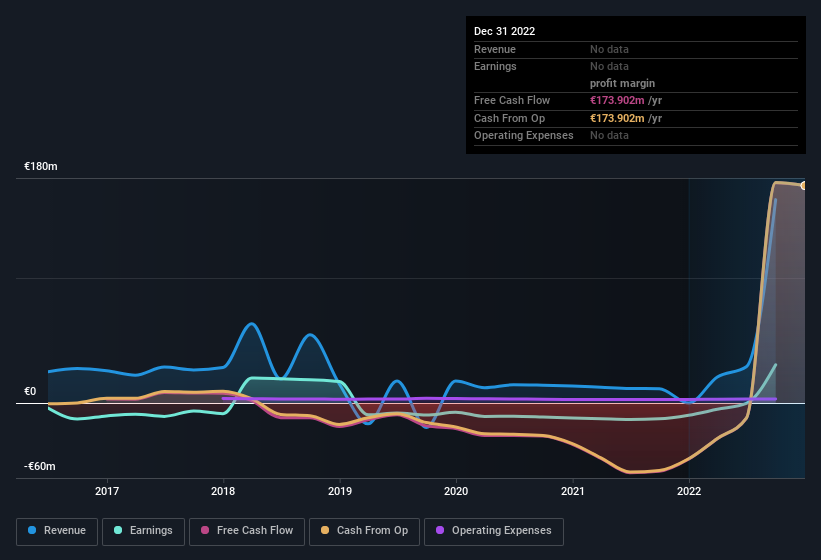Viewport: 821px width, 560px height.
Task: Hide the Operating Expenses series
Action: click(494, 531)
